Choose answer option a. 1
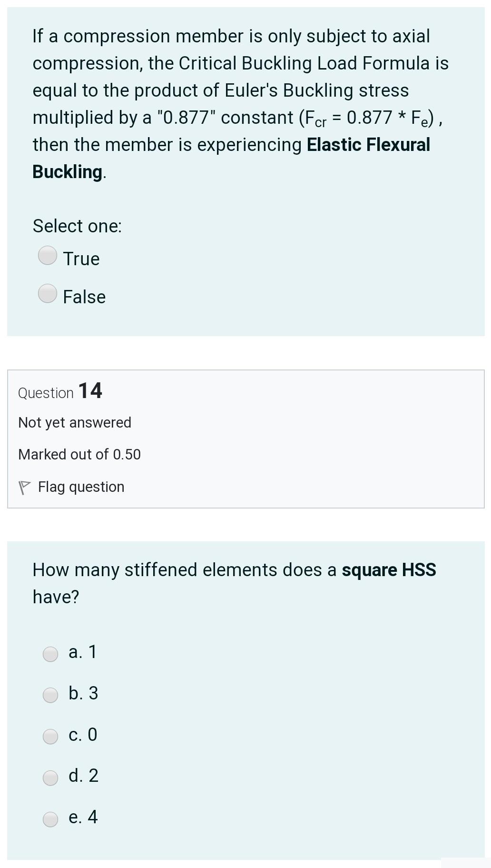The image size is (491, 868). coord(50,654)
